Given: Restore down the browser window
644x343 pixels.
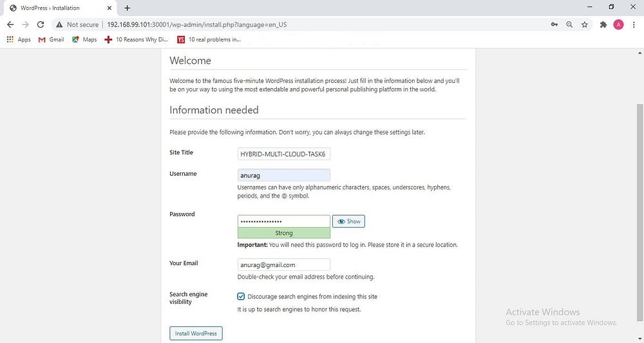Looking at the screenshot, I should point(611,7).
